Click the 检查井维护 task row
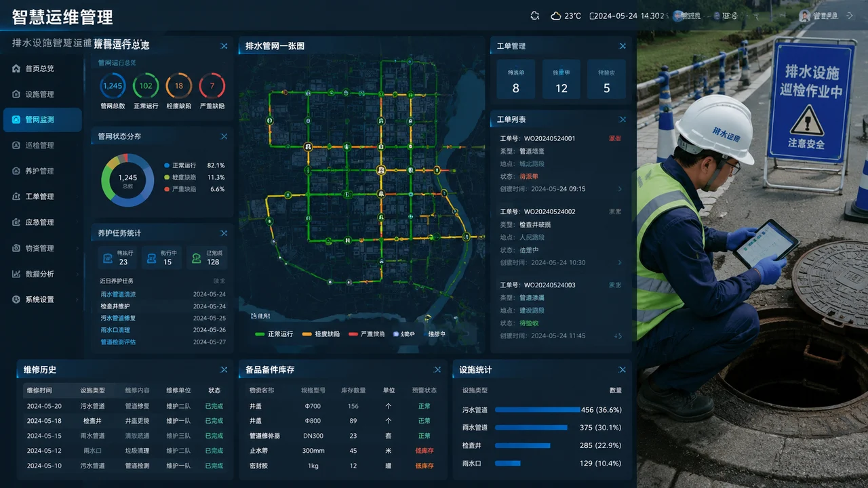The width and height of the screenshot is (868, 488). (163, 306)
